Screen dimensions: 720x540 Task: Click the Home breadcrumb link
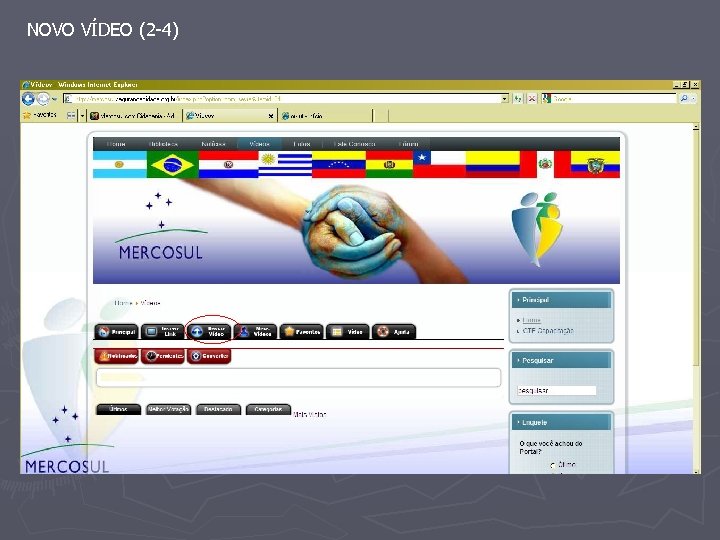pyautogui.click(x=123, y=303)
